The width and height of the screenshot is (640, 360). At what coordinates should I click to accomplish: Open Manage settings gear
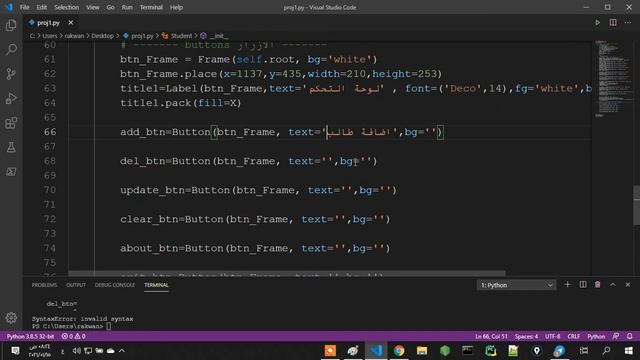(x=11, y=318)
